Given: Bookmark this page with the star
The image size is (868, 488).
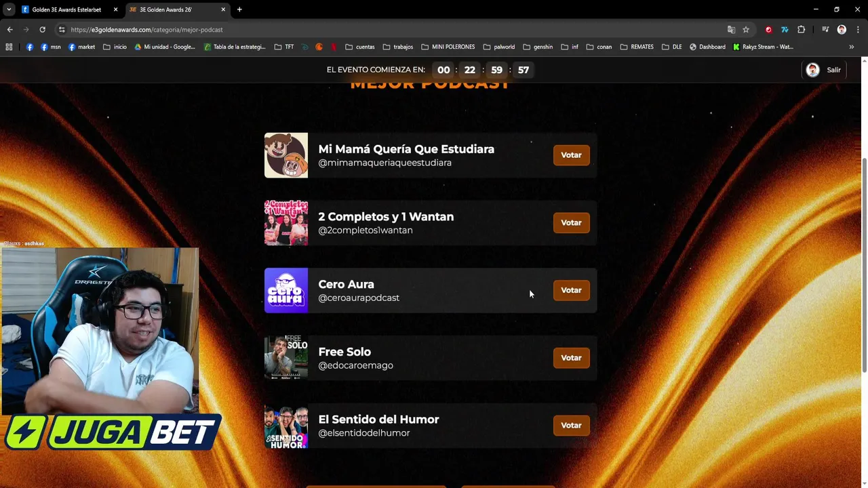Looking at the screenshot, I should (746, 30).
